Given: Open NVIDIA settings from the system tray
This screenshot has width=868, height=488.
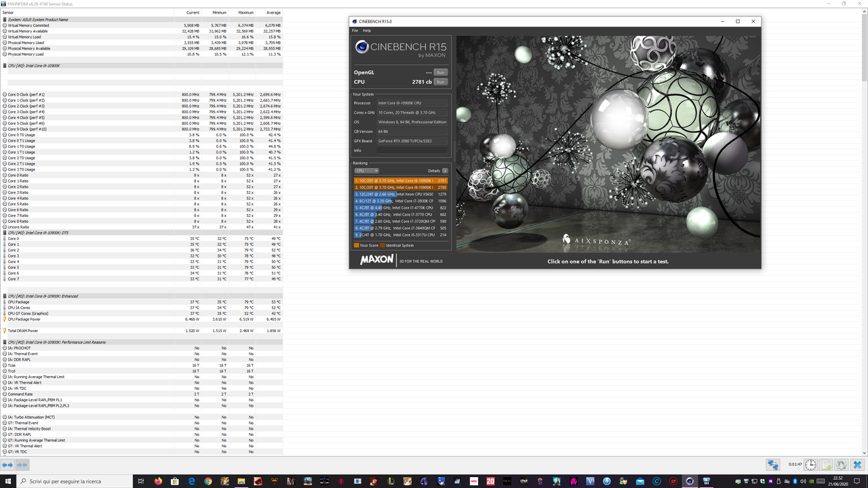Looking at the screenshot, I should click(812, 481).
